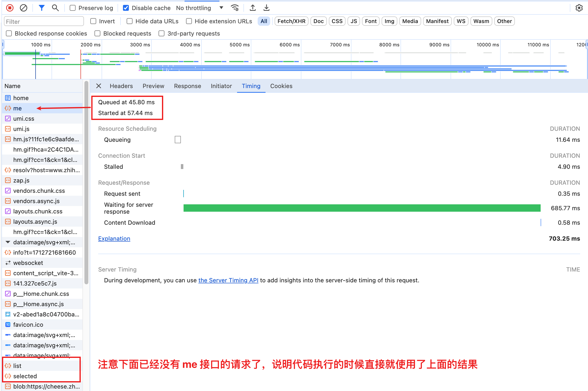Screen dimensions: 588x391
Task: Toggle the filter funnel icon
Action: (42, 8)
